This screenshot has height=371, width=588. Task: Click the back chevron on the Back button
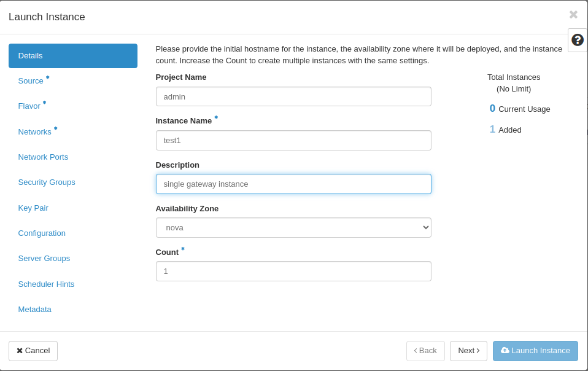coord(417,351)
